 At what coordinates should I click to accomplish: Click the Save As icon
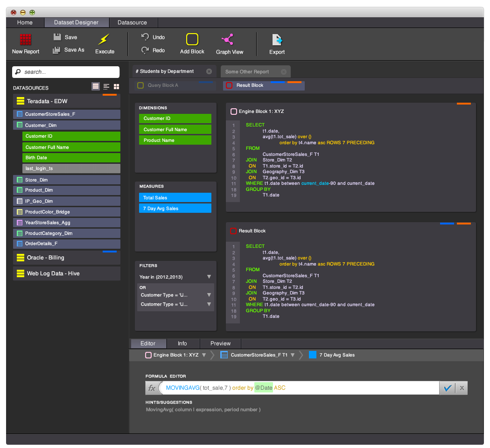point(56,50)
